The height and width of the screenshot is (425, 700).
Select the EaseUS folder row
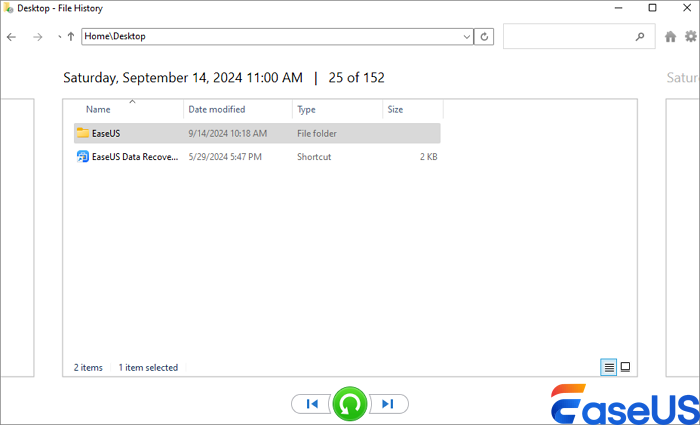257,133
